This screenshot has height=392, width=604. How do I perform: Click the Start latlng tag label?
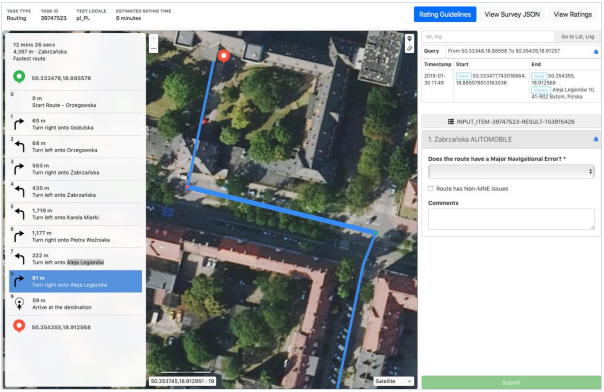(x=463, y=76)
